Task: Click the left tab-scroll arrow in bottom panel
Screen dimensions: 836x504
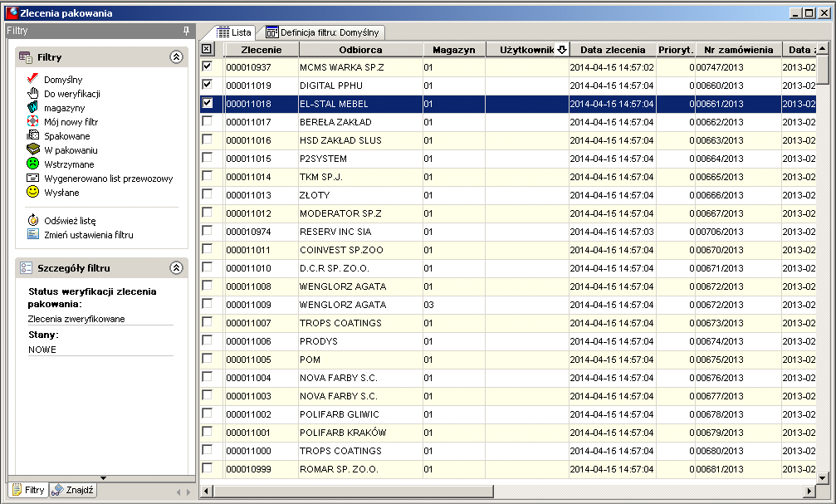Action: [x=178, y=492]
